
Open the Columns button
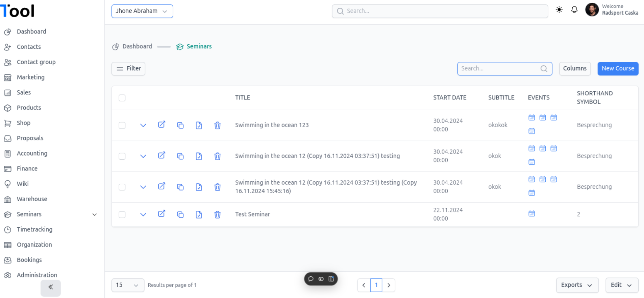point(575,69)
